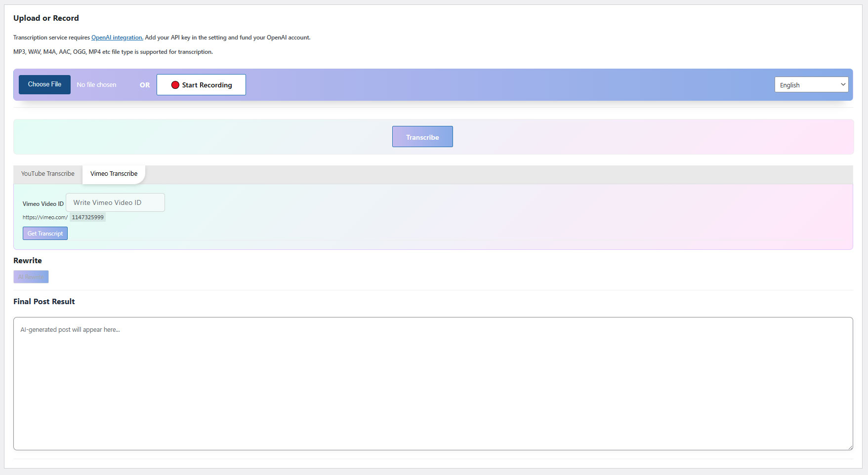Click the Start Recording button label
Viewport: 868px width, 475px height.
click(207, 85)
